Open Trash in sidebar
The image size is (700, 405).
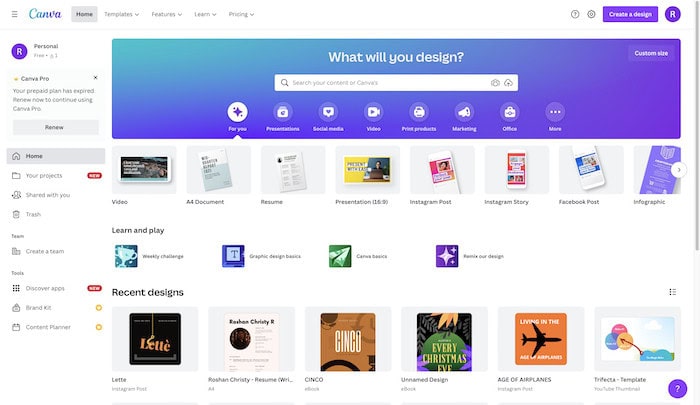56,214
